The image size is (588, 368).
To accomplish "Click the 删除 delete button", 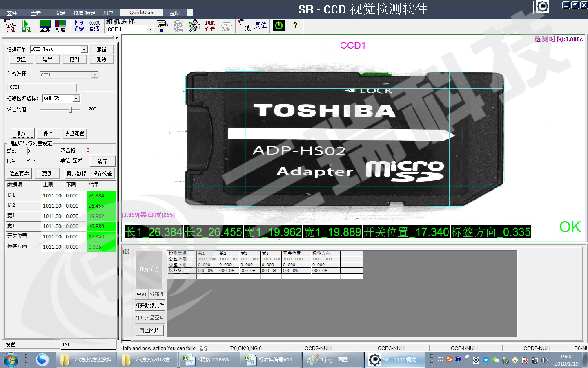I will (x=101, y=59).
